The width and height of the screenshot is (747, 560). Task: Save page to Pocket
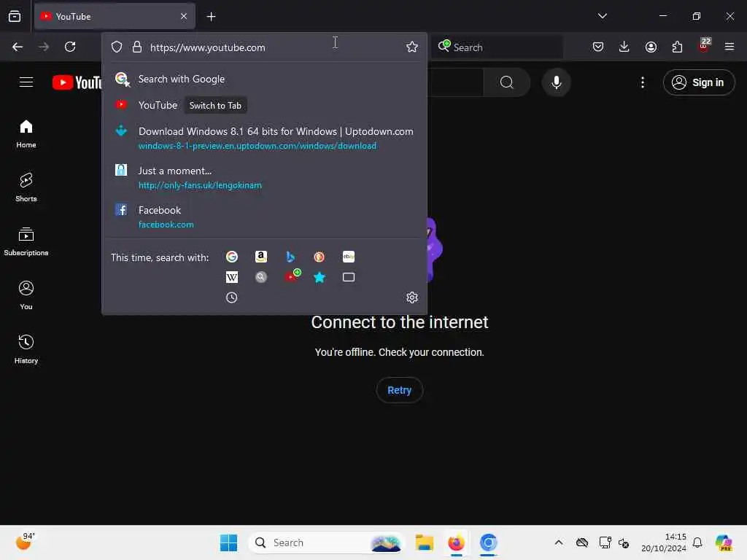[x=598, y=47]
